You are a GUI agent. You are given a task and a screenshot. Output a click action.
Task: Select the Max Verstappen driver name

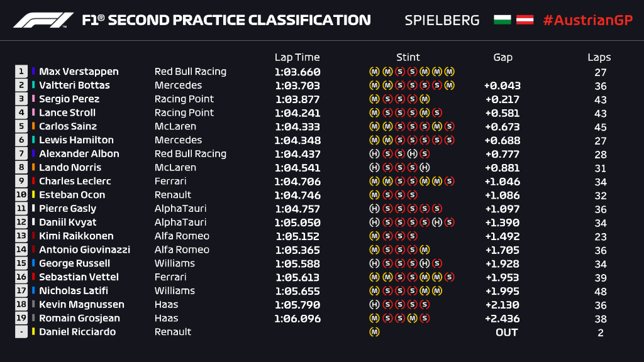coord(79,72)
